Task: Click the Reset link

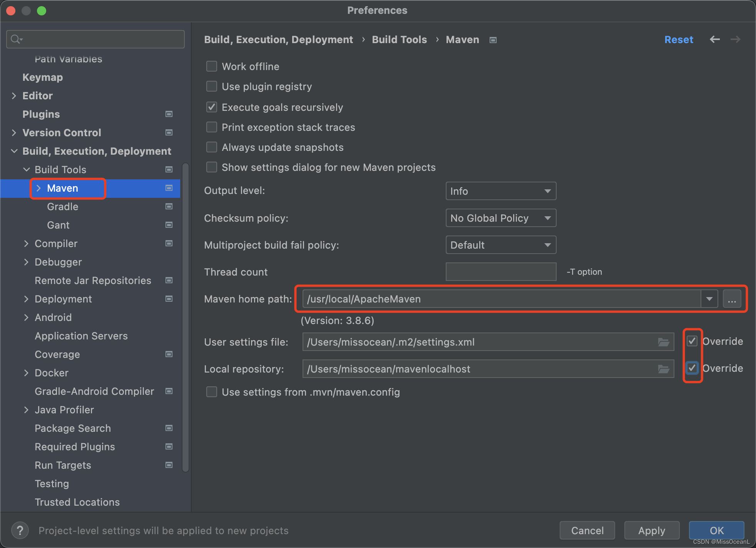Action: (678, 39)
